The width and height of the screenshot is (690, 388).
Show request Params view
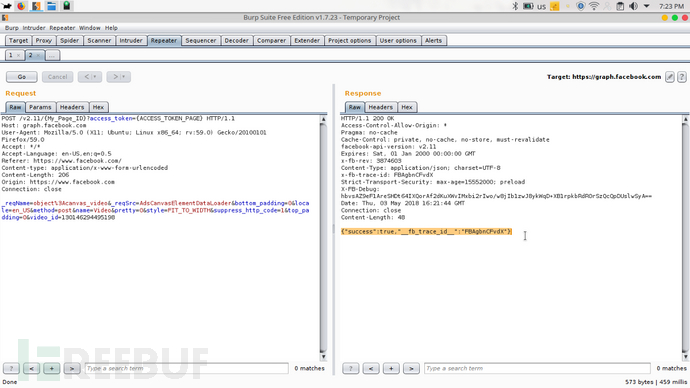[x=40, y=107]
